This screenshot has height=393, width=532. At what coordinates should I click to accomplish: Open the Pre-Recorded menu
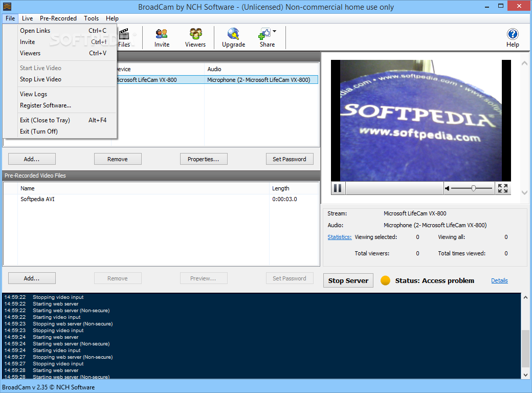coord(58,18)
